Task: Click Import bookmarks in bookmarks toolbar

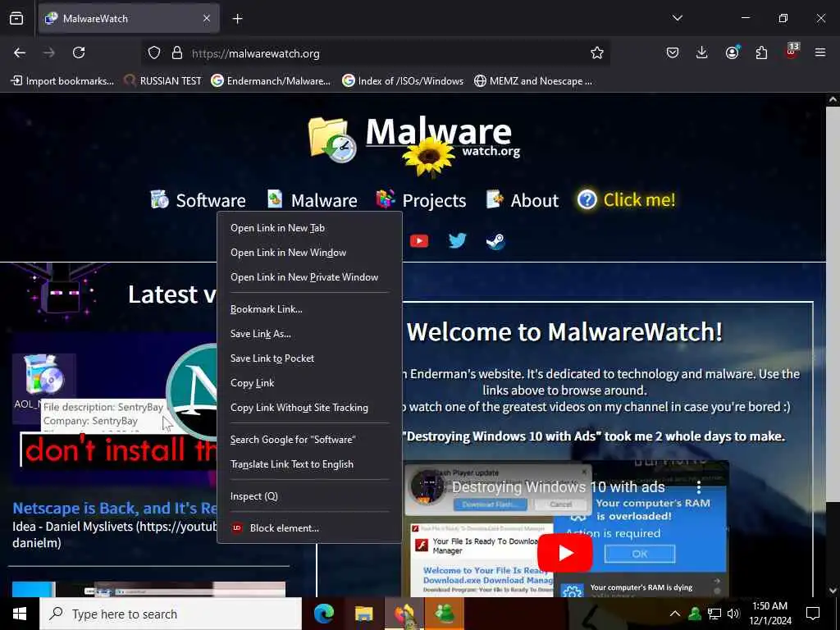Action: 62,81
